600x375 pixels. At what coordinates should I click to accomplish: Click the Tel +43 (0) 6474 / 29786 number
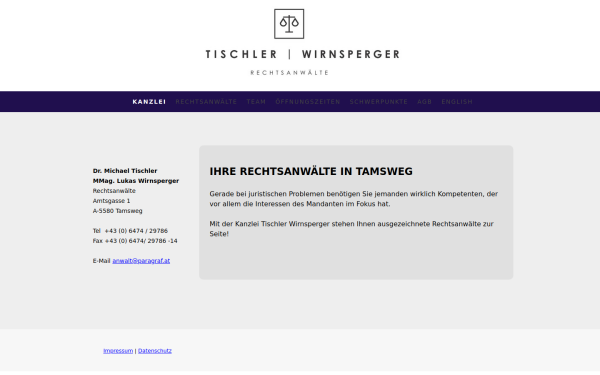pos(130,231)
